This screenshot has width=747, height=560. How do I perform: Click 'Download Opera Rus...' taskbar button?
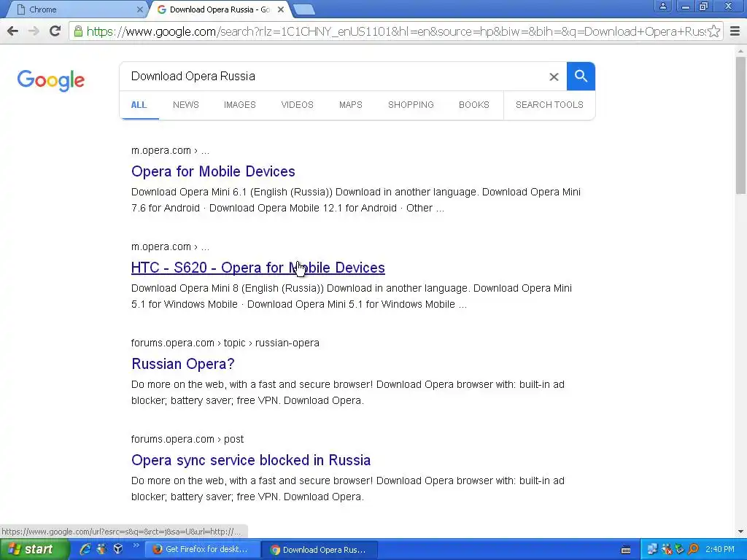[x=320, y=550]
